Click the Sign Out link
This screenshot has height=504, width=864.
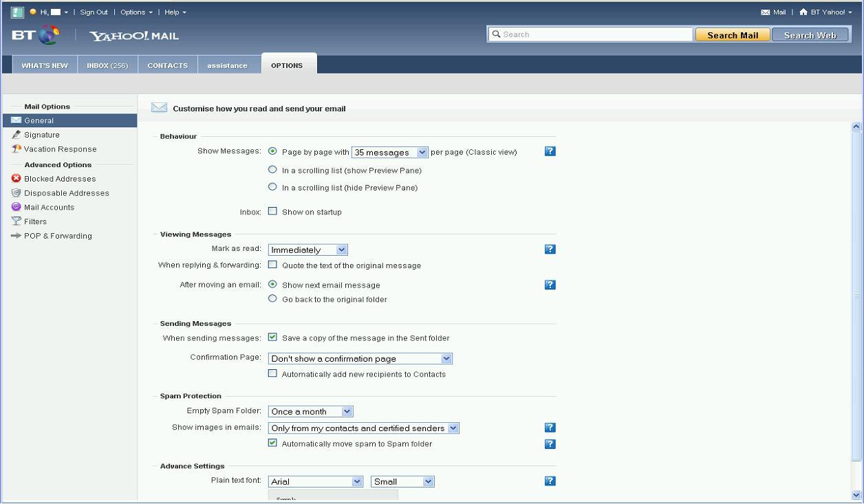(94, 12)
